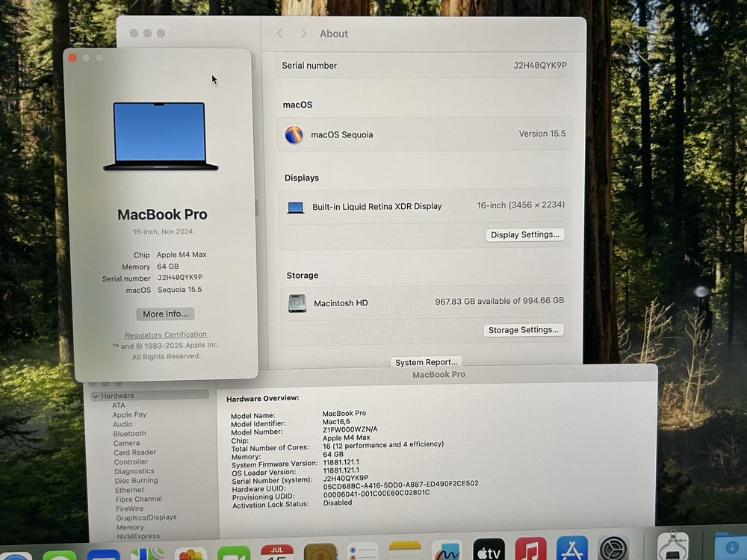Click the Serial number value J2H40QYK9P in About settings

(x=540, y=65)
